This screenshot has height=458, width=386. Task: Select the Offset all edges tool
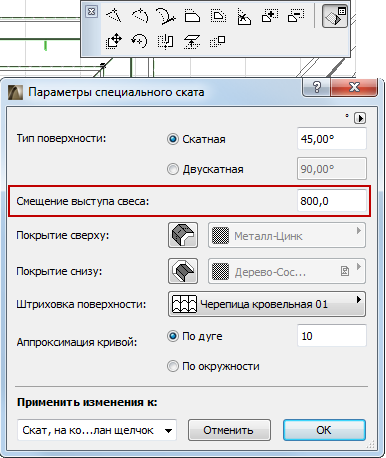(218, 16)
